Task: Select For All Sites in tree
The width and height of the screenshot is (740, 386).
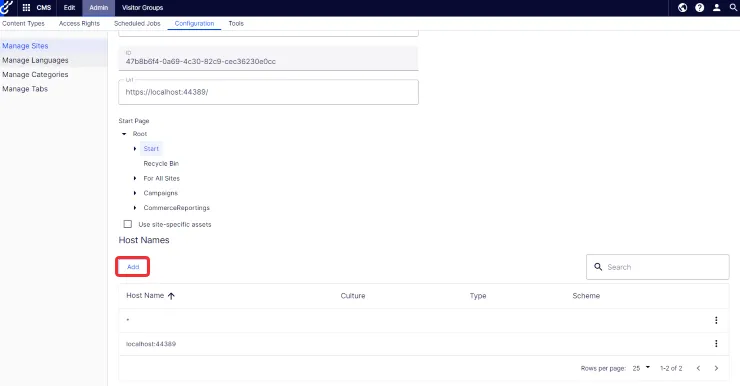Action: tap(161, 178)
